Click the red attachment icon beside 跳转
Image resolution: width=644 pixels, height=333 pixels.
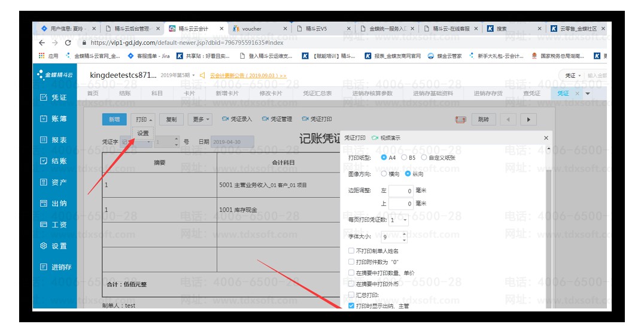tap(460, 119)
